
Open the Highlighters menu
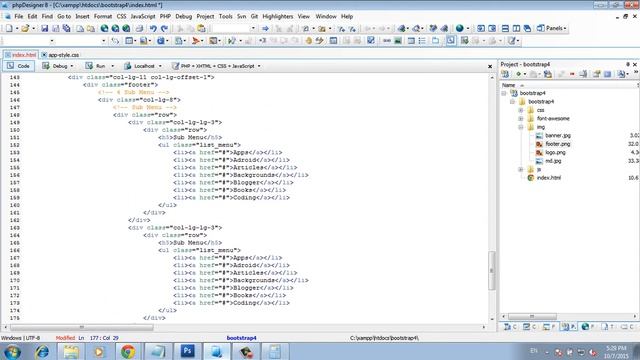pos(278,16)
